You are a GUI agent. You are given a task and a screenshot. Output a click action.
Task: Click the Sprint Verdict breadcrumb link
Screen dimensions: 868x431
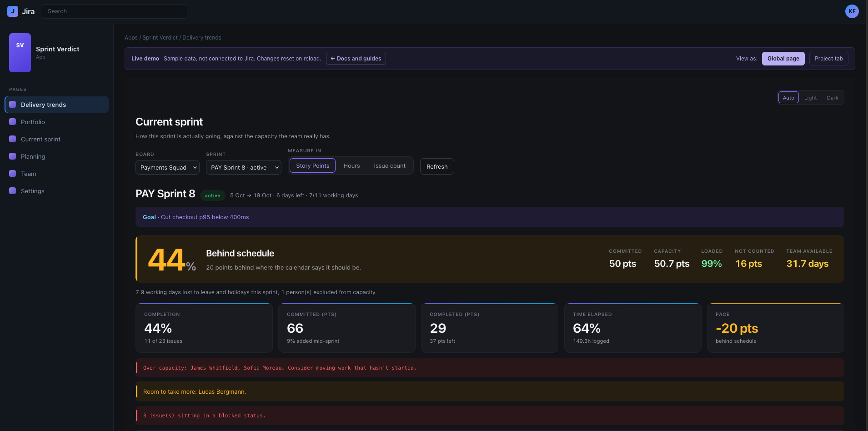[x=160, y=38]
